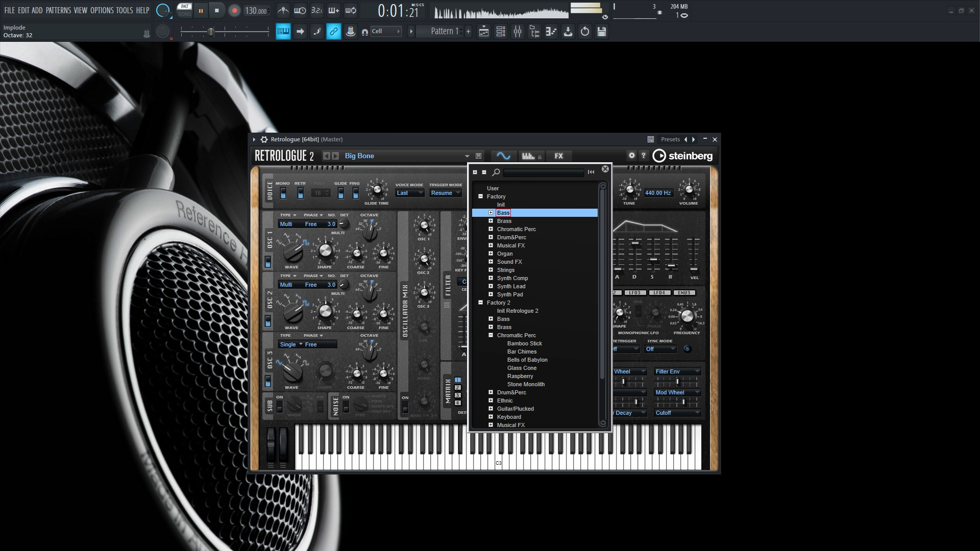Switch to the synth waveform page tab

coord(503,156)
